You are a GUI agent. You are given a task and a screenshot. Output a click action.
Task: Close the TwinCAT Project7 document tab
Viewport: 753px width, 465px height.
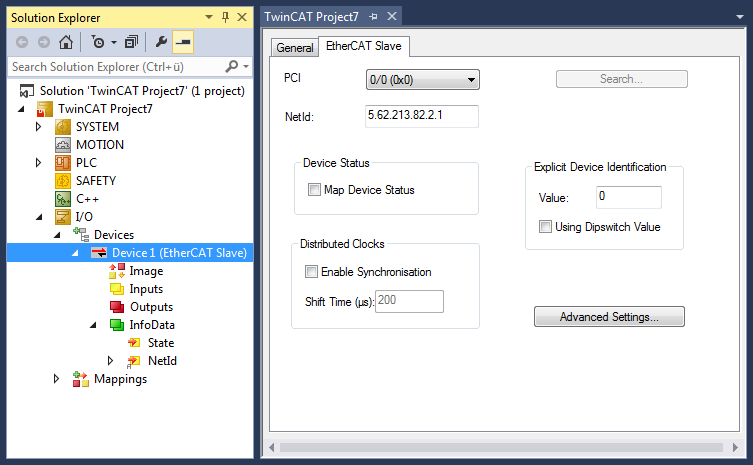point(392,16)
